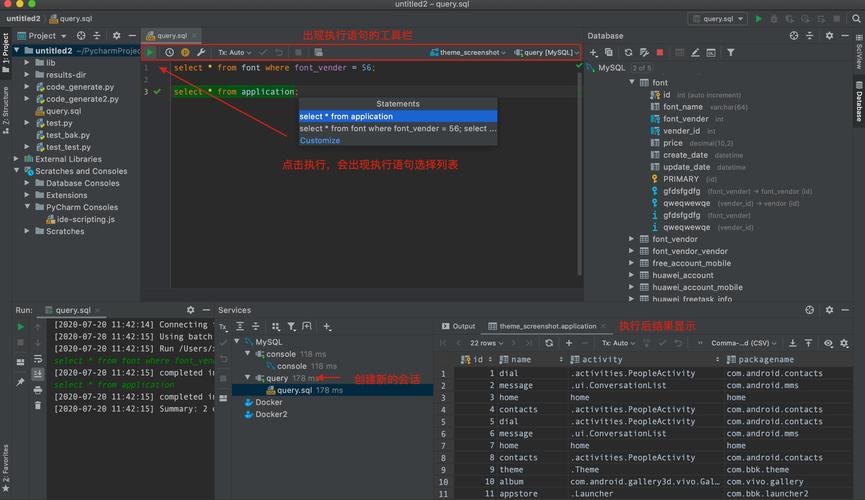Click rollback arrow icon in editor toolbar
Viewport: 865px width, 500px height.
point(279,52)
